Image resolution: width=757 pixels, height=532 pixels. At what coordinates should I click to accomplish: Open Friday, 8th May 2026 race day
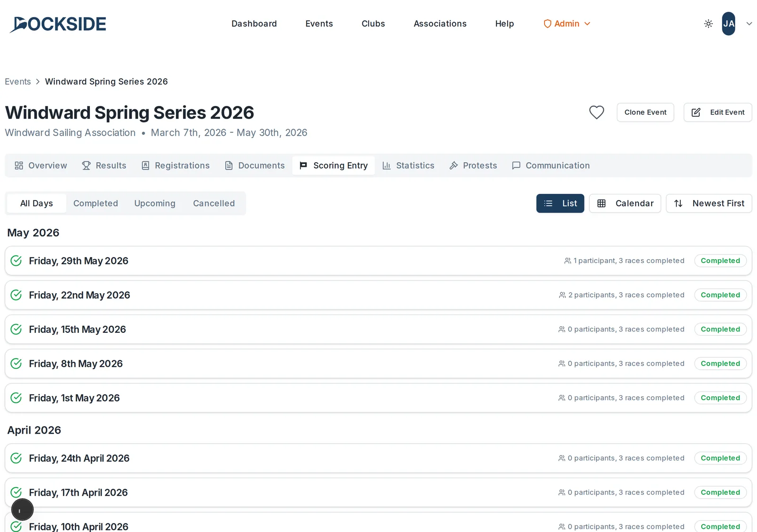click(x=378, y=364)
